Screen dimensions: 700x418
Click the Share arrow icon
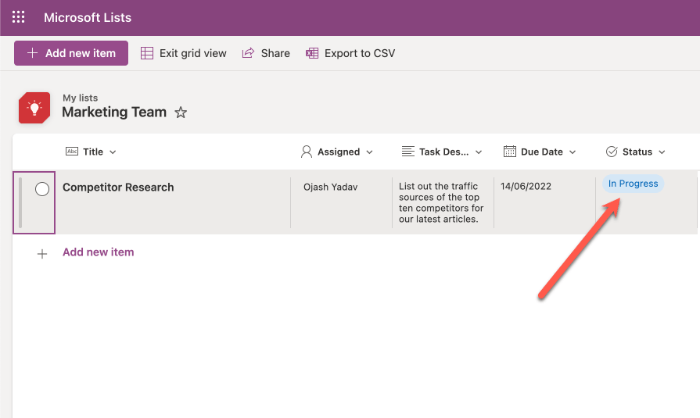tap(248, 53)
